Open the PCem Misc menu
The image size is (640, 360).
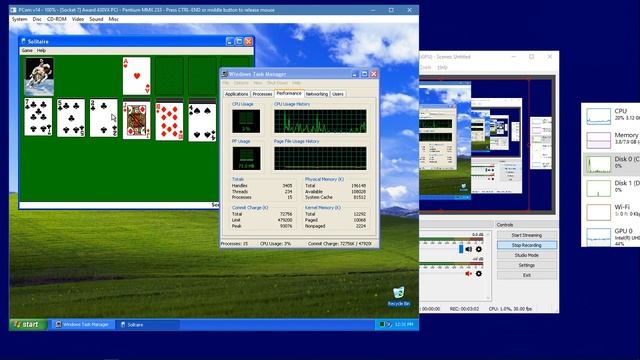coord(113,19)
